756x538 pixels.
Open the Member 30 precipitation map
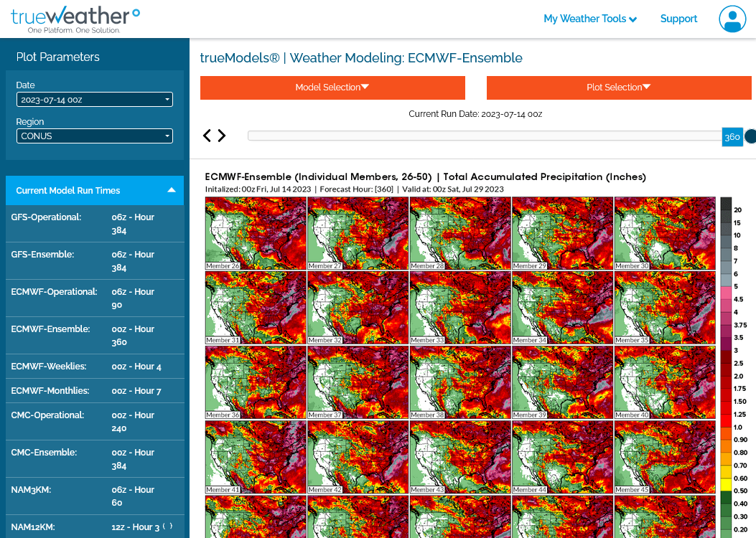point(665,233)
